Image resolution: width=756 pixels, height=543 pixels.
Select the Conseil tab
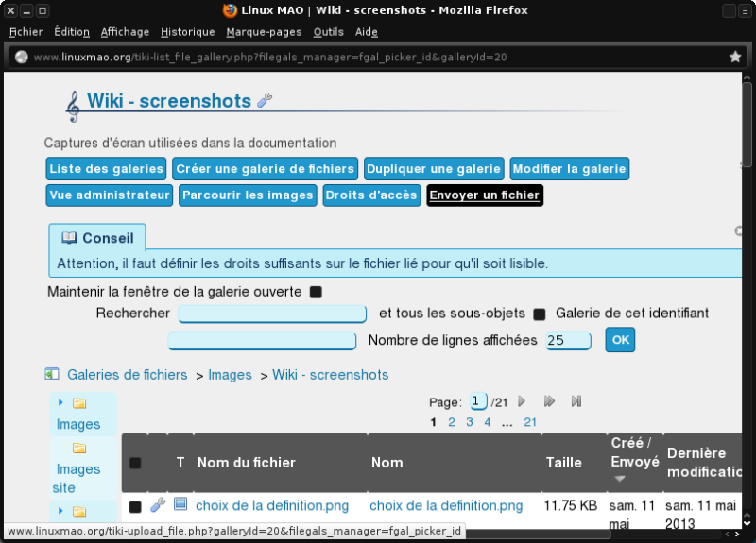97,238
